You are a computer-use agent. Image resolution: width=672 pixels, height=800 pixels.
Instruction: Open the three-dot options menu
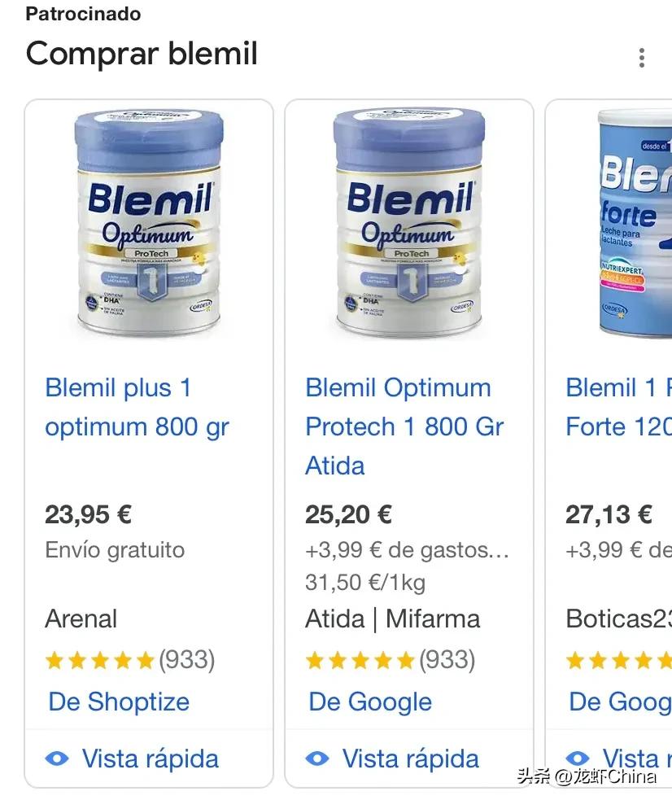[x=642, y=58]
